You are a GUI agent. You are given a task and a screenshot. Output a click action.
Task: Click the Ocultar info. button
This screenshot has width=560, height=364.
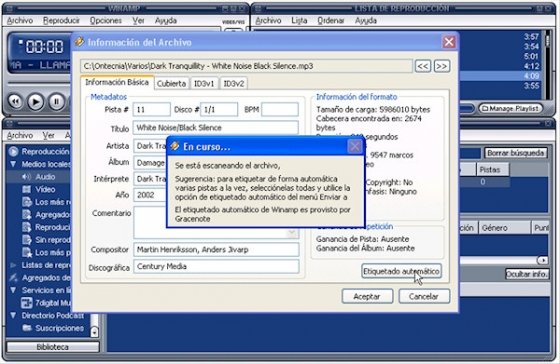[x=527, y=274]
